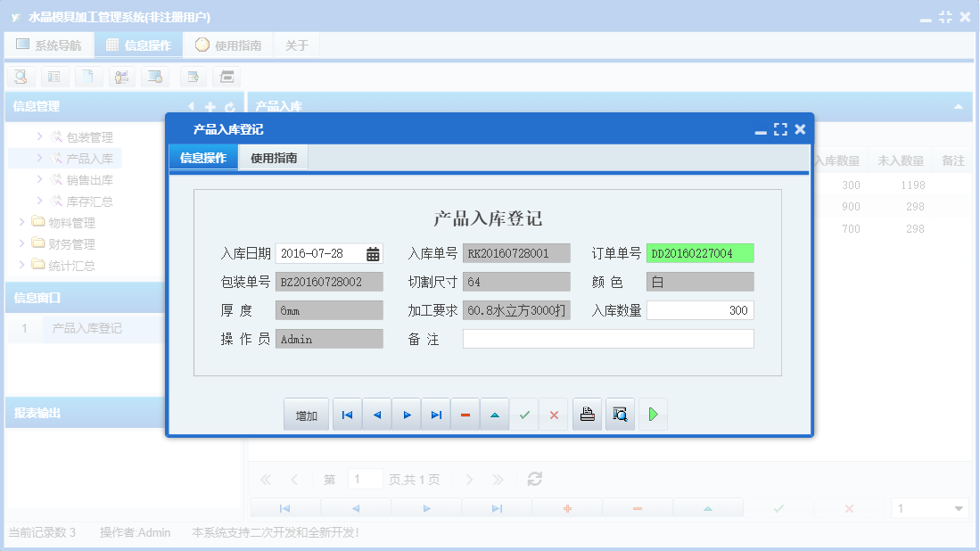Click the print icon in the dialog
Viewport: 980px width, 551px height.
pos(586,414)
